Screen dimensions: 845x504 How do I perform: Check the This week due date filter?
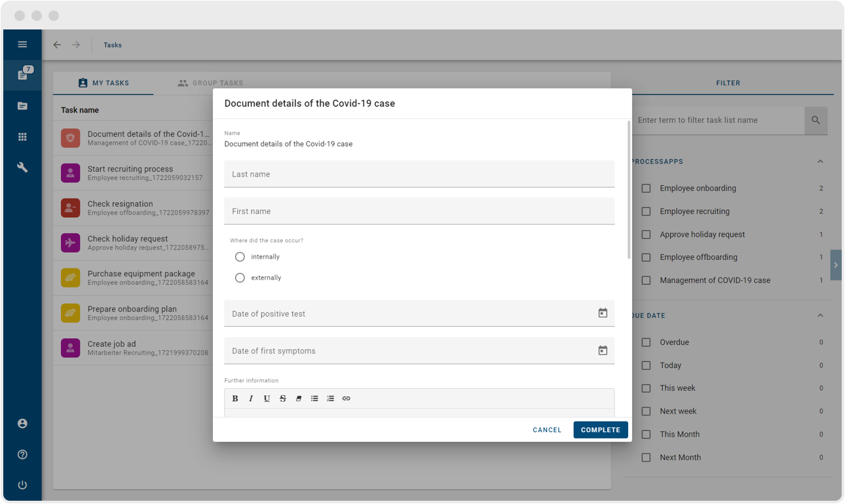click(x=646, y=388)
